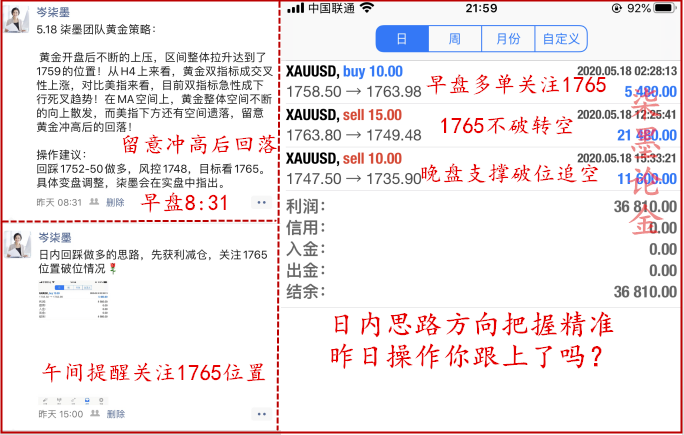Open the comment menu dots on the 15:00 post
This screenshot has width=684, height=435.
click(261, 414)
